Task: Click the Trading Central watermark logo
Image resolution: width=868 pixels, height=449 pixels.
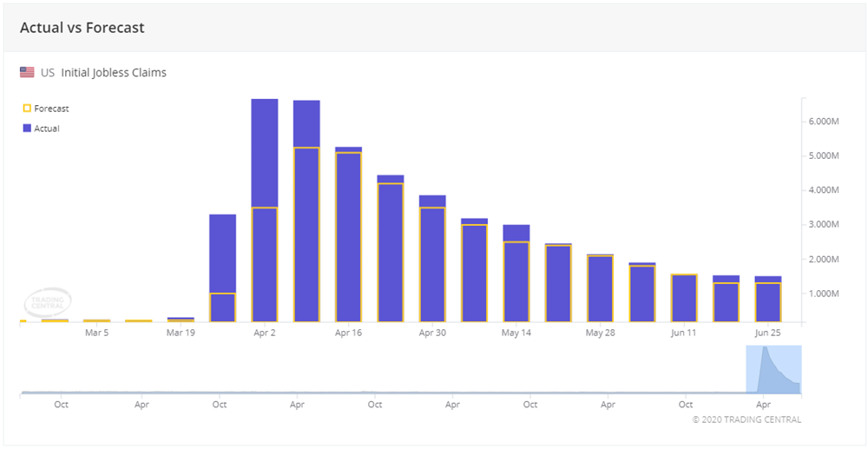Action: tap(48, 302)
